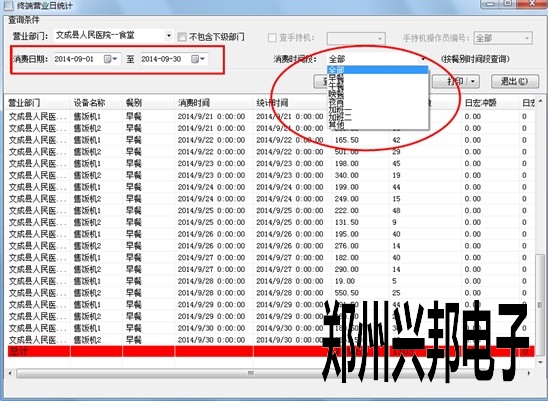Click the vertical scrollbar down arrow
The width and height of the screenshot is (548, 401).
click(540, 362)
